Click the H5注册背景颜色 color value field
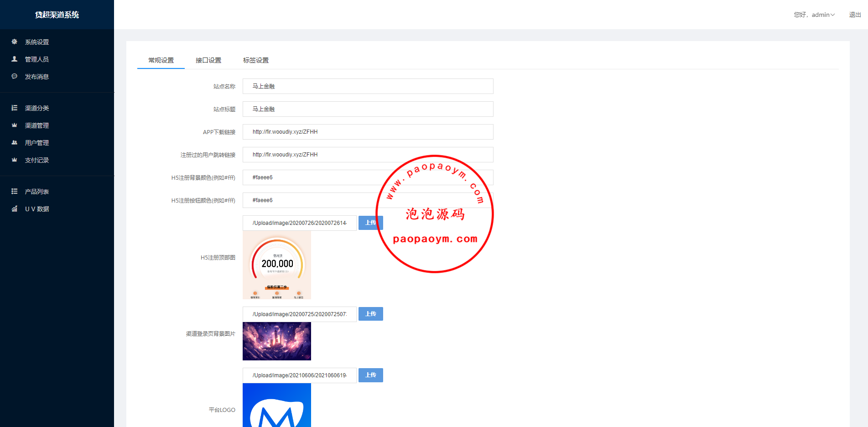The image size is (868, 427). pyautogui.click(x=315, y=177)
